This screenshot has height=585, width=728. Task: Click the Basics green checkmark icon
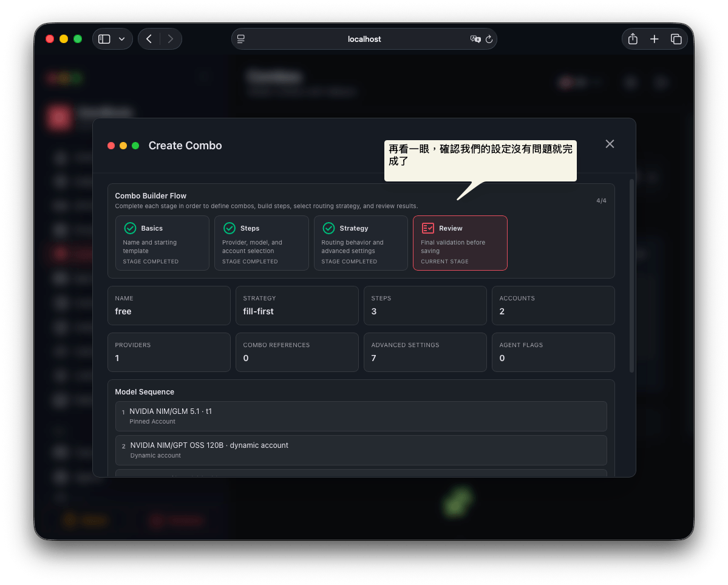point(130,228)
